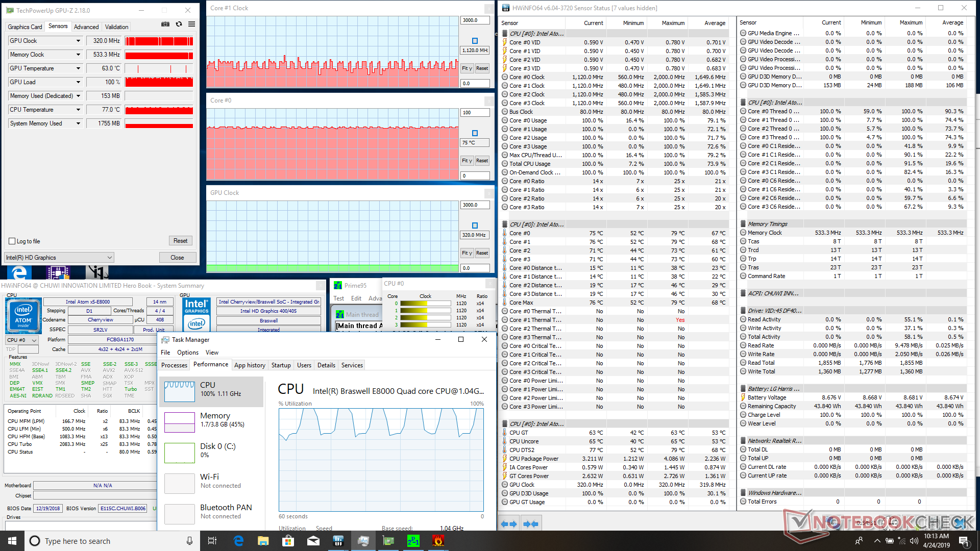This screenshot has height=551, width=980.
Task: Switch to the Advanced tab in GPU-Z
Action: 86,27
